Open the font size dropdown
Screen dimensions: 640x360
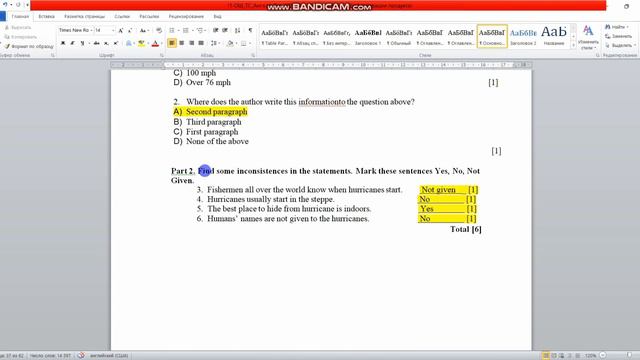point(113,31)
